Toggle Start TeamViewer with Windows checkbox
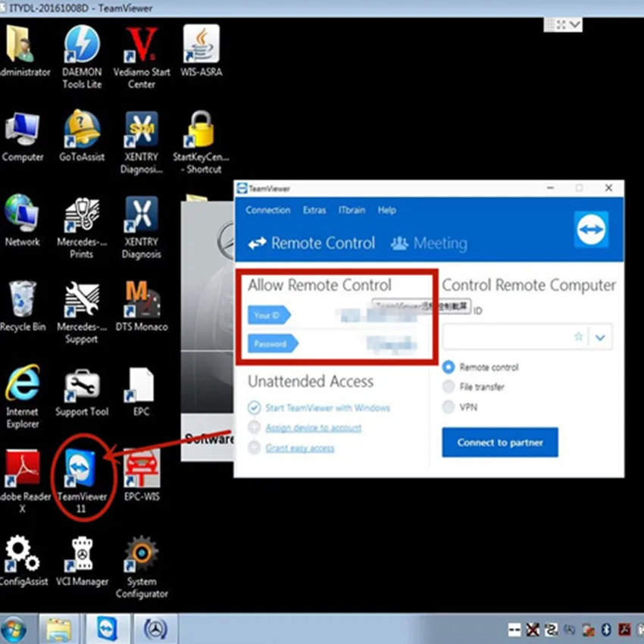Image resolution: width=644 pixels, height=644 pixels. 255,408
